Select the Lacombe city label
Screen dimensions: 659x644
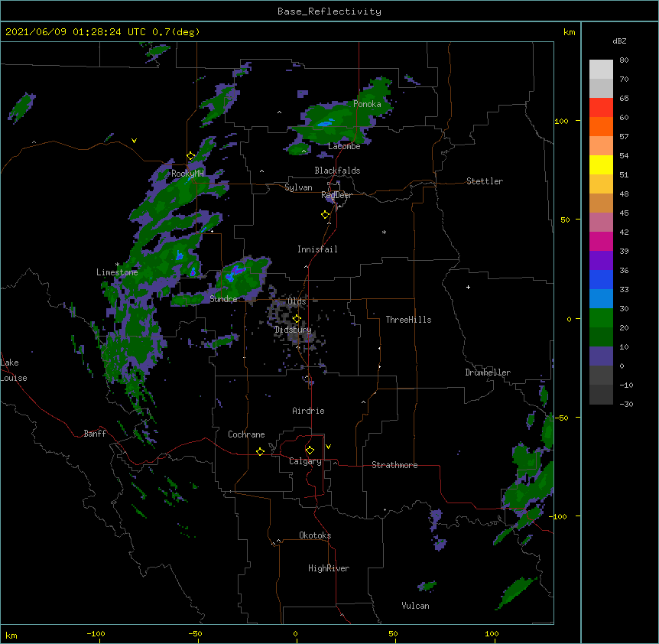click(344, 146)
